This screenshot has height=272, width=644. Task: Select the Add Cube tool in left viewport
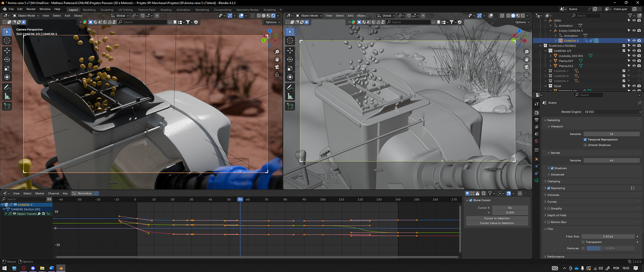[7, 106]
